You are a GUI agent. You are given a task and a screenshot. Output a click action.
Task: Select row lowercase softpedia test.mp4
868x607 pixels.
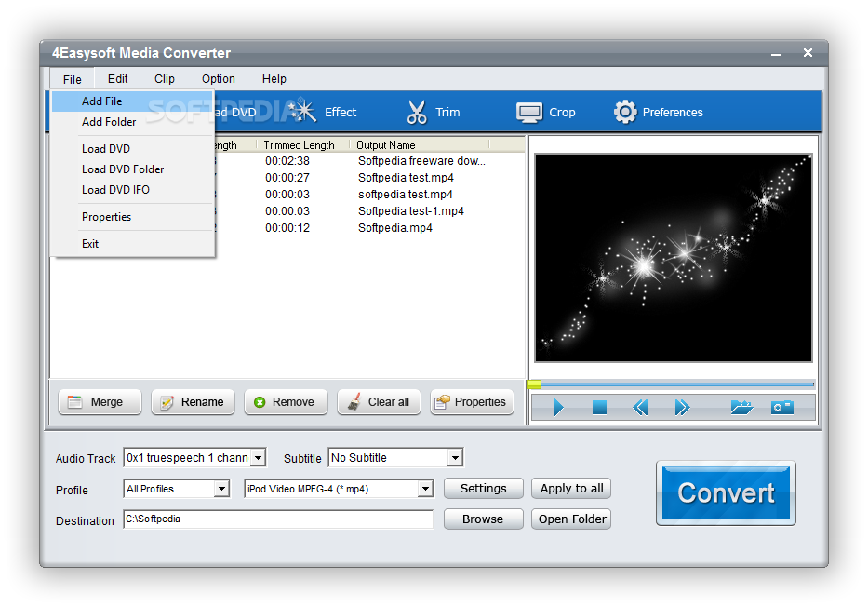tap(406, 195)
